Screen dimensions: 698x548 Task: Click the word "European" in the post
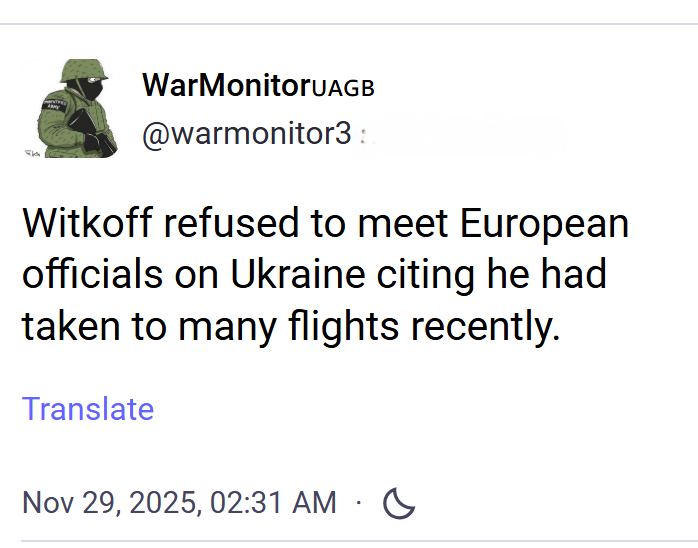pos(544,224)
